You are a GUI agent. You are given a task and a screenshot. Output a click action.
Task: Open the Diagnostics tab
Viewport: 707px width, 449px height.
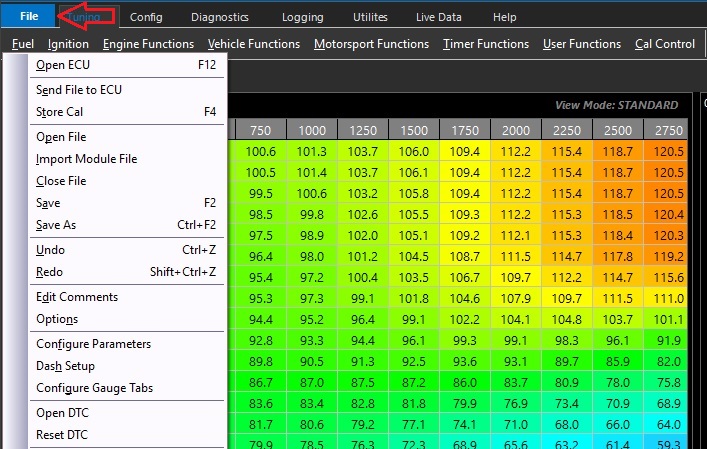coord(222,17)
